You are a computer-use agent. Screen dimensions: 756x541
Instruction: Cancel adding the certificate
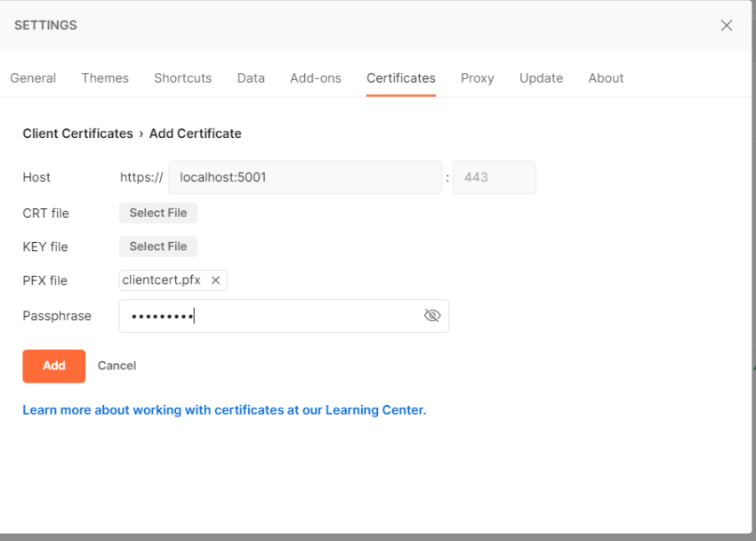coord(117,366)
